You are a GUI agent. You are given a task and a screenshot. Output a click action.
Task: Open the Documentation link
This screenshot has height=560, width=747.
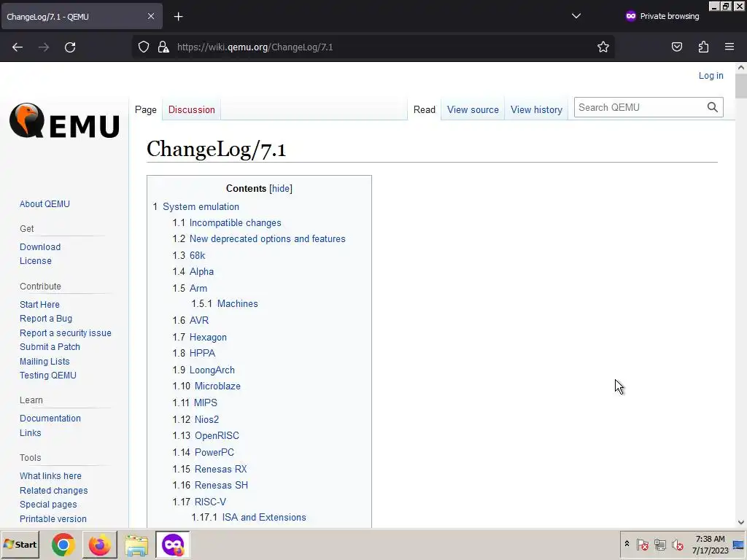point(50,418)
